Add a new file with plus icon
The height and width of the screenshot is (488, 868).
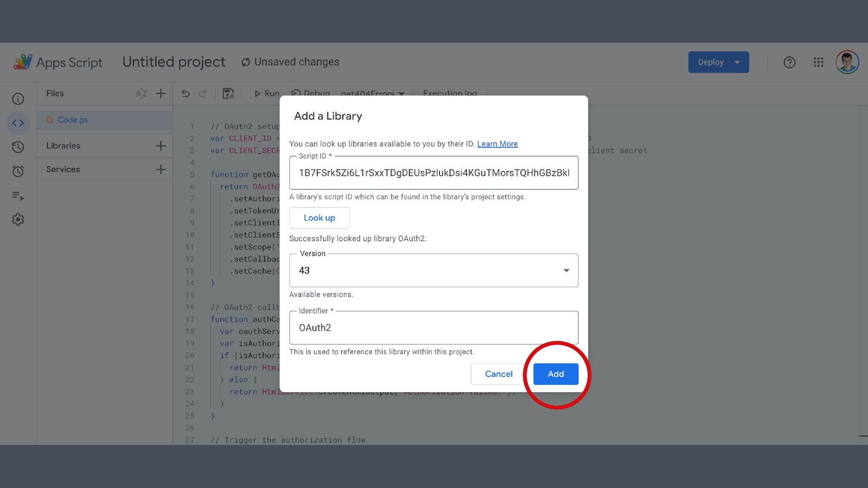160,94
